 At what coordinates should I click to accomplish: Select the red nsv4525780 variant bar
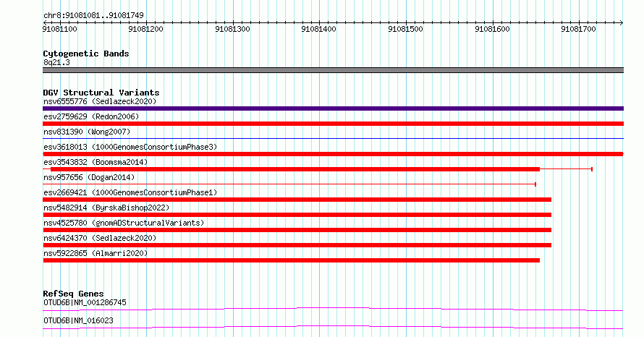click(x=297, y=230)
